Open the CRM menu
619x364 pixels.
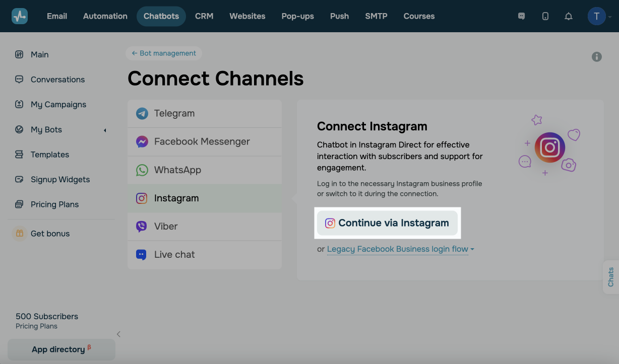[x=204, y=16]
